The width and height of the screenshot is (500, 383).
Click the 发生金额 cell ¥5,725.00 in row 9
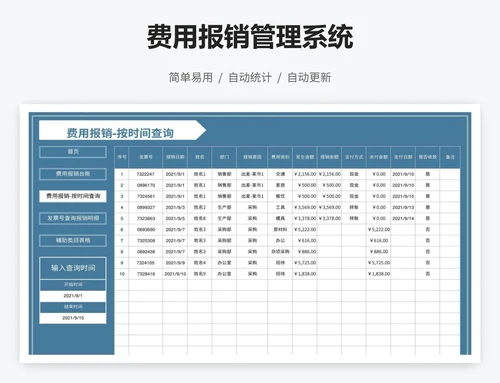(305, 263)
